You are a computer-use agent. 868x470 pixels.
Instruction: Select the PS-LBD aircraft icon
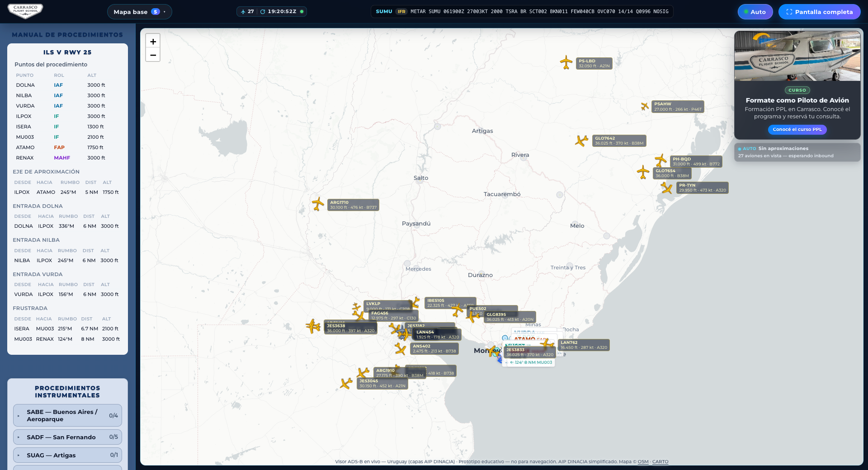coord(566,62)
